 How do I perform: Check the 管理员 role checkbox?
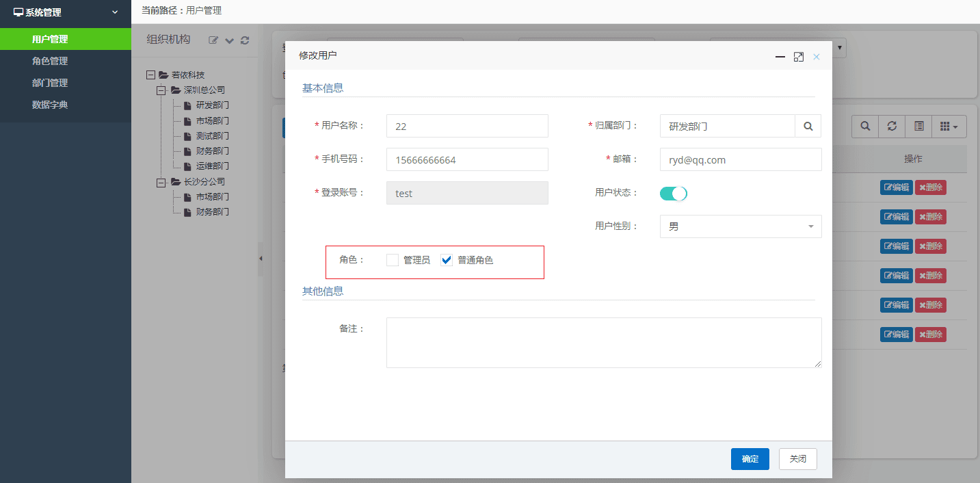393,260
